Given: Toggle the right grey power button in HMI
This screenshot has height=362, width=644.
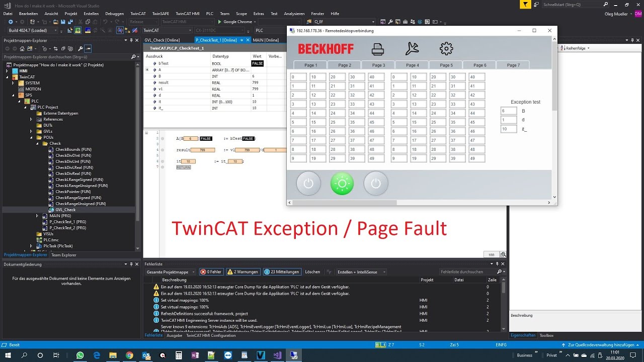Looking at the screenshot, I should (376, 184).
